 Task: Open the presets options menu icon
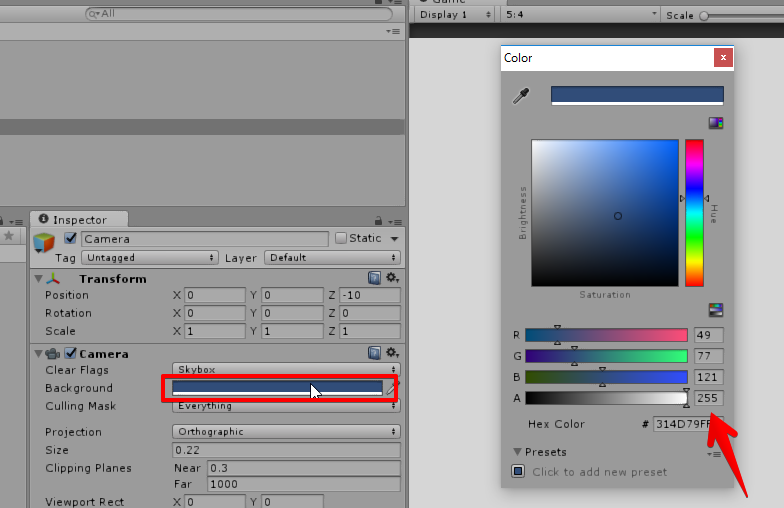pyautogui.click(x=714, y=454)
